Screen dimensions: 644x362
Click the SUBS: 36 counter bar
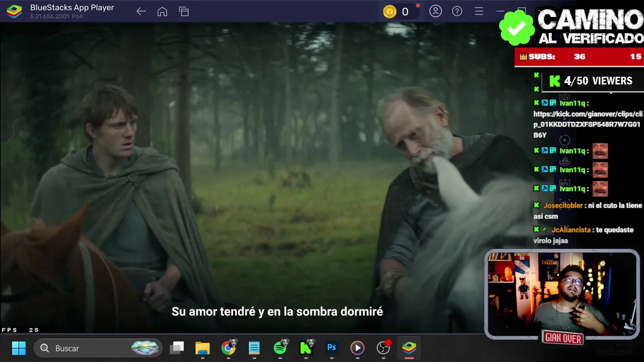click(x=579, y=57)
